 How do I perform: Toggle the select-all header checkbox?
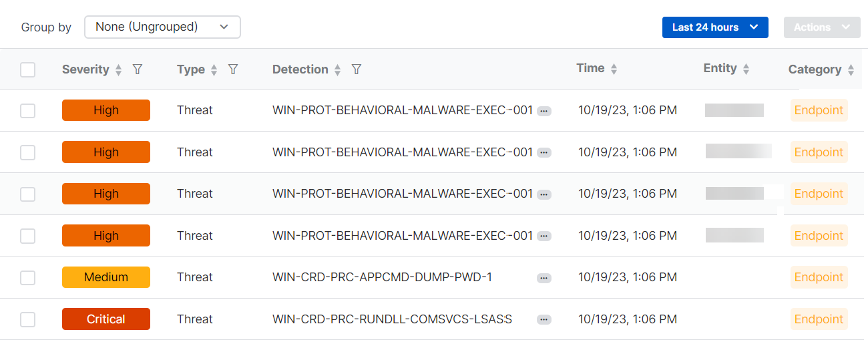[x=27, y=69]
